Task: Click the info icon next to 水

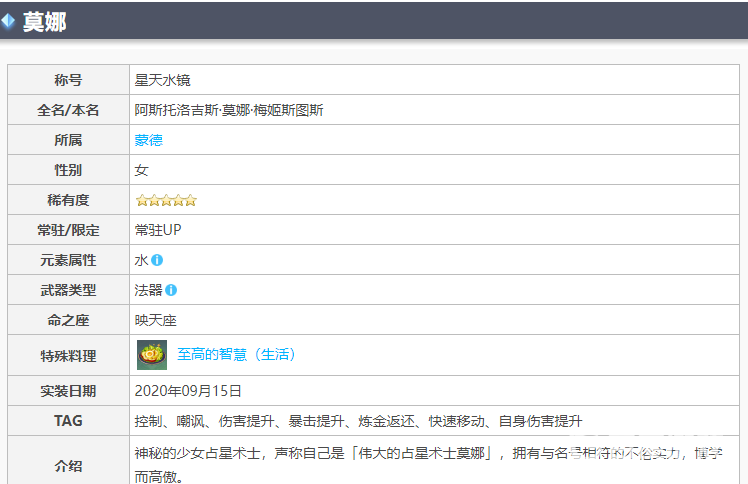Action: (x=157, y=260)
